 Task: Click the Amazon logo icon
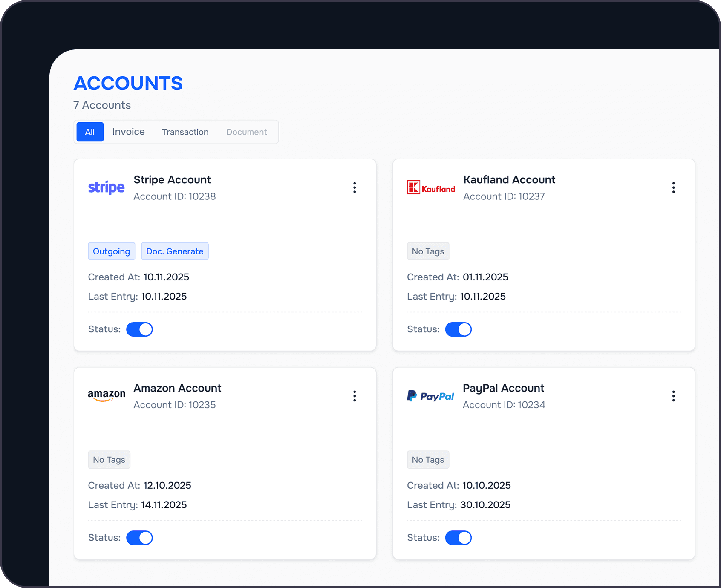point(106,396)
